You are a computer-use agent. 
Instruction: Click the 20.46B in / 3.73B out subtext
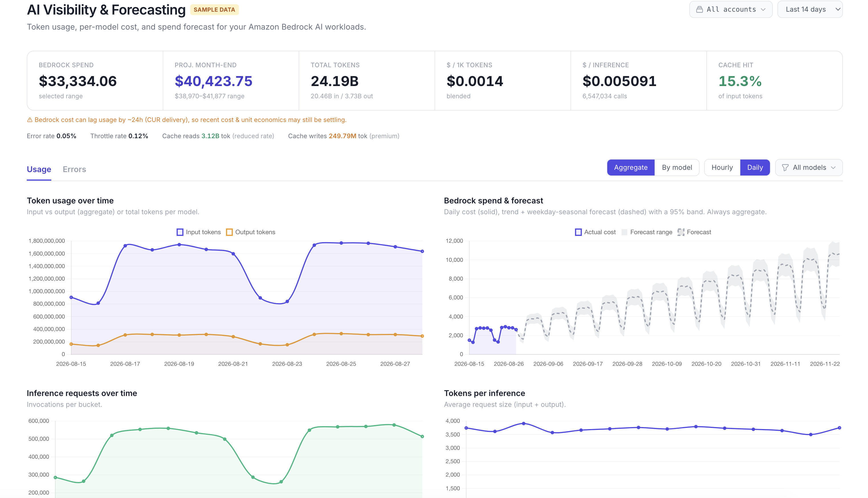[342, 96]
